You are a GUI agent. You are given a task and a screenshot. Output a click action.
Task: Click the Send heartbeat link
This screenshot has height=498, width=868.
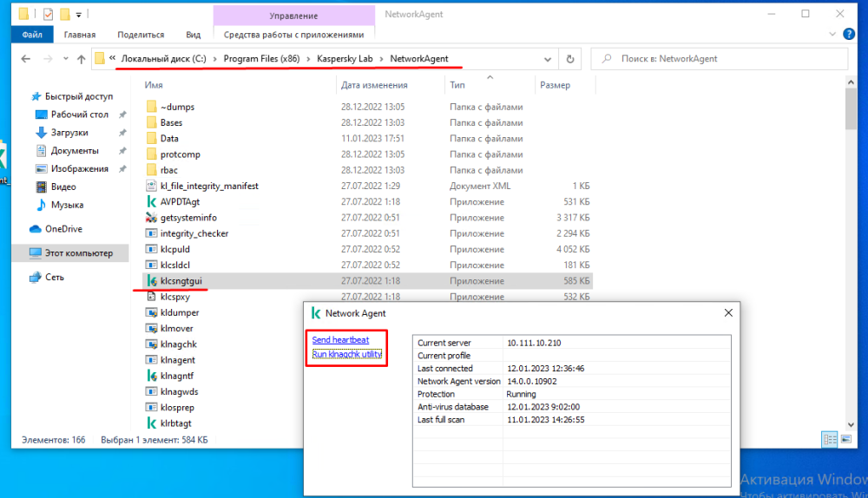[x=340, y=339]
